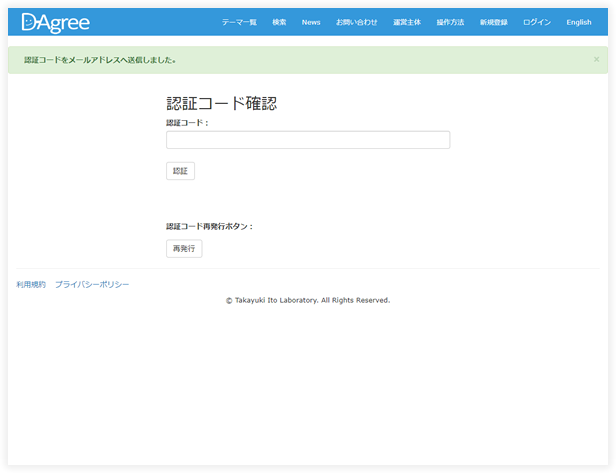Image resolution: width=616 pixels, height=473 pixels.
Task: Open 運営主体 in the navigation bar
Action: 407,22
